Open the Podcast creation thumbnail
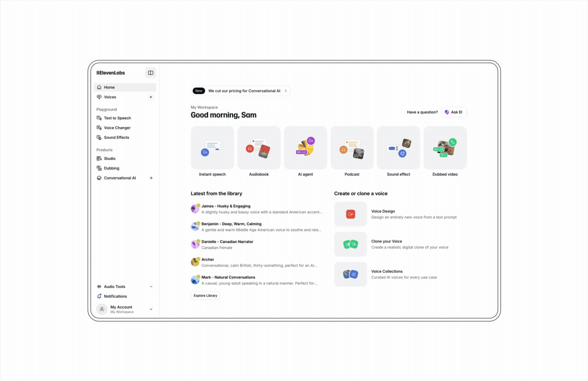 tap(352, 148)
